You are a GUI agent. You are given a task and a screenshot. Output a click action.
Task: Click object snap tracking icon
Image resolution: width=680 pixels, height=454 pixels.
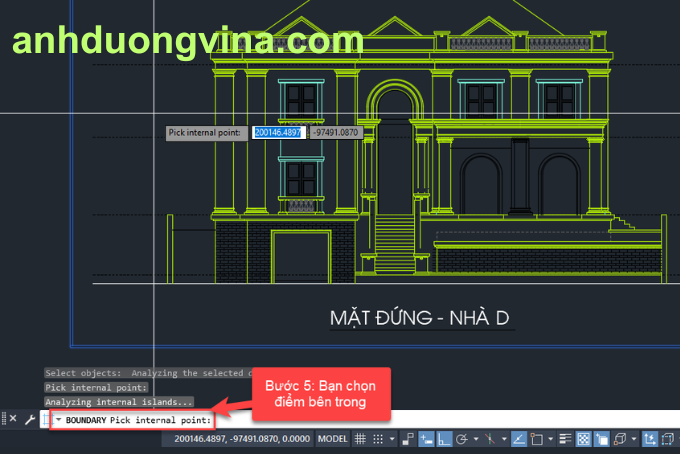tap(519, 439)
